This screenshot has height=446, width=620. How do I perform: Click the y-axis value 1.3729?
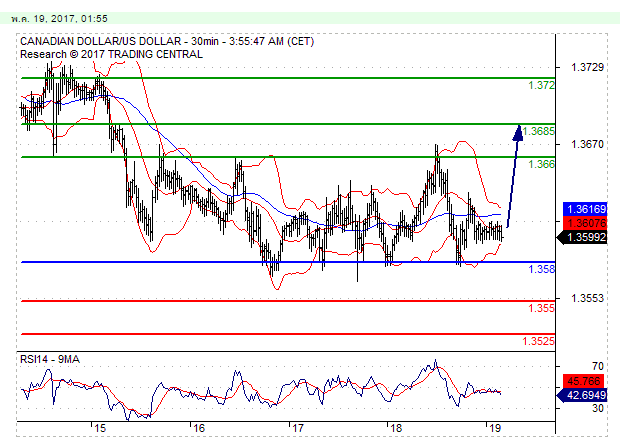pyautogui.click(x=588, y=67)
